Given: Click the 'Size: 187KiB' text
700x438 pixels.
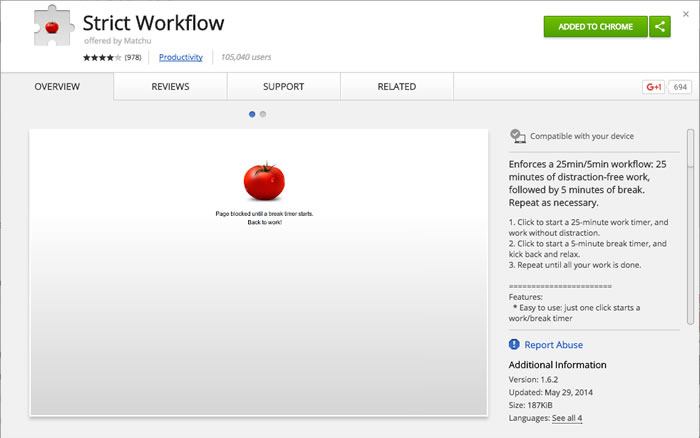Looking at the screenshot, I should tap(530, 405).
